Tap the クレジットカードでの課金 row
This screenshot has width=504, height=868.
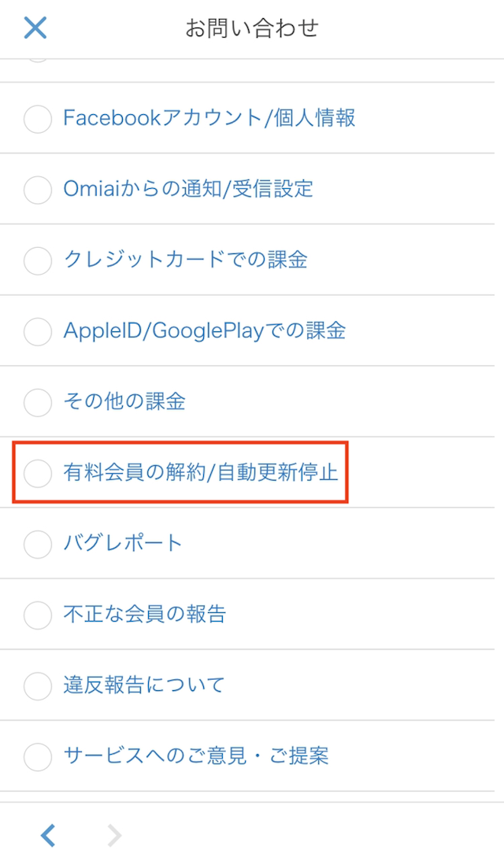[x=252, y=260]
